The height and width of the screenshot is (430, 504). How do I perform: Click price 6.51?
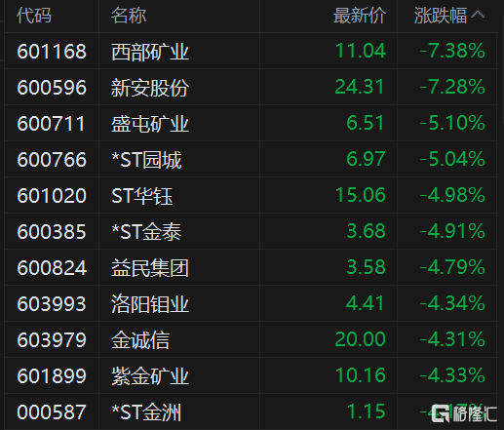366,123
